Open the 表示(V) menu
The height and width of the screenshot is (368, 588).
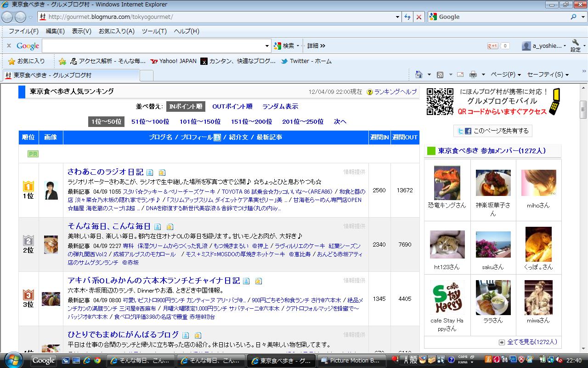(81, 31)
